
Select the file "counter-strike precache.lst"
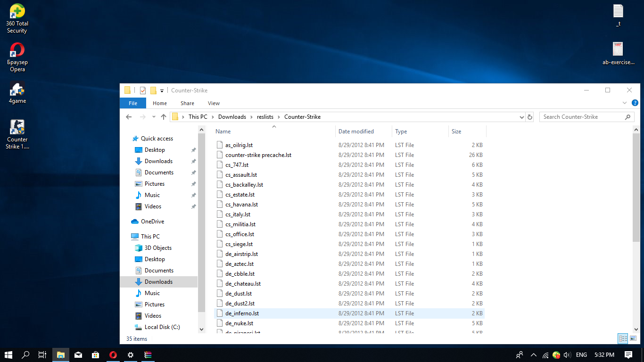[258, 155]
